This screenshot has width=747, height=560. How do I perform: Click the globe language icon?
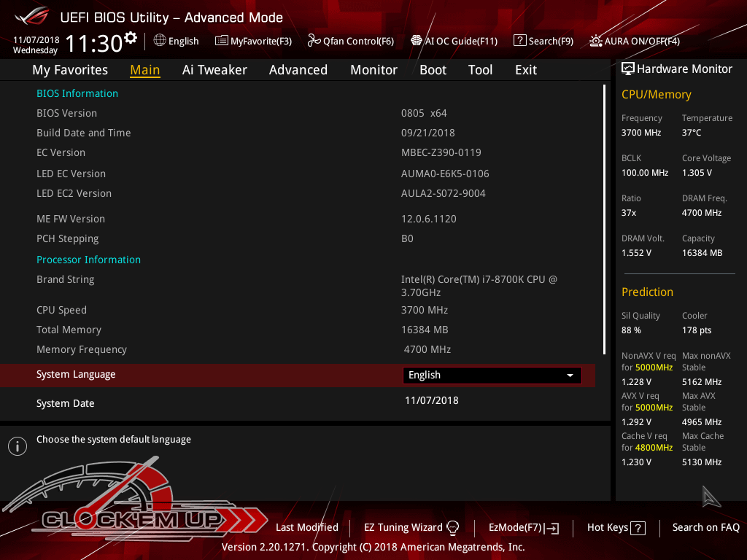click(160, 41)
